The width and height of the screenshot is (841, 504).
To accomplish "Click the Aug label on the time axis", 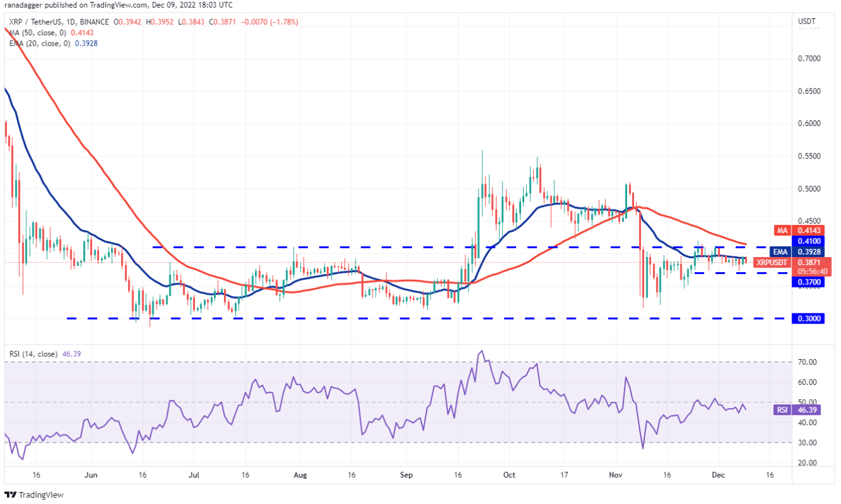I will (x=300, y=475).
